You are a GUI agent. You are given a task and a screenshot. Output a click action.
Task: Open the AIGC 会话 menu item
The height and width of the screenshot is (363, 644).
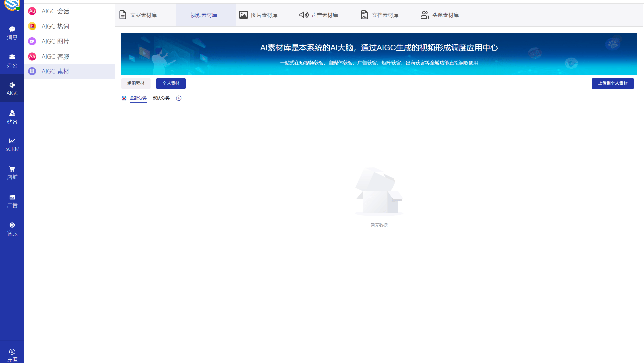[x=55, y=11]
